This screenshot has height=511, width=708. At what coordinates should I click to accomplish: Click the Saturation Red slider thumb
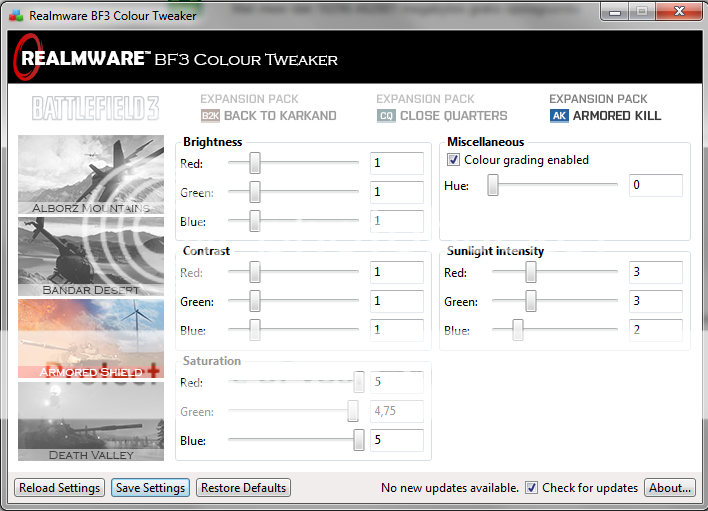[359, 382]
